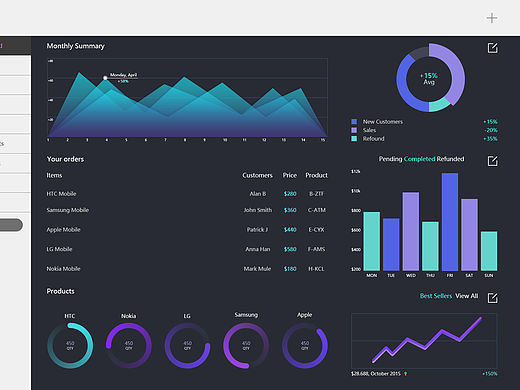Click edit icon next to Pending Completed Refunded
520x390 pixels.
492,161
